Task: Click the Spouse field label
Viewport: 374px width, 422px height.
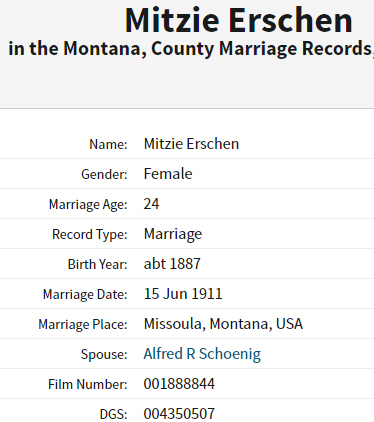Action: pyautogui.click(x=104, y=355)
